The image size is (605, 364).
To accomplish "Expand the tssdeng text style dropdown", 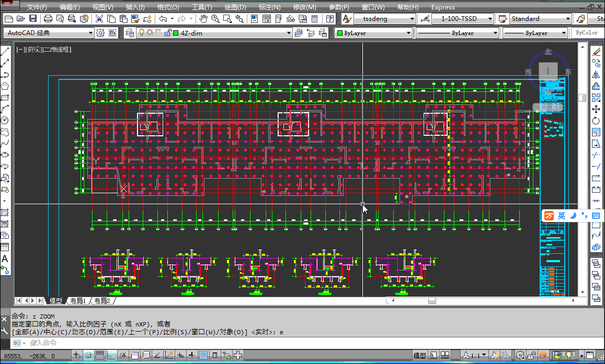I will coord(412,18).
